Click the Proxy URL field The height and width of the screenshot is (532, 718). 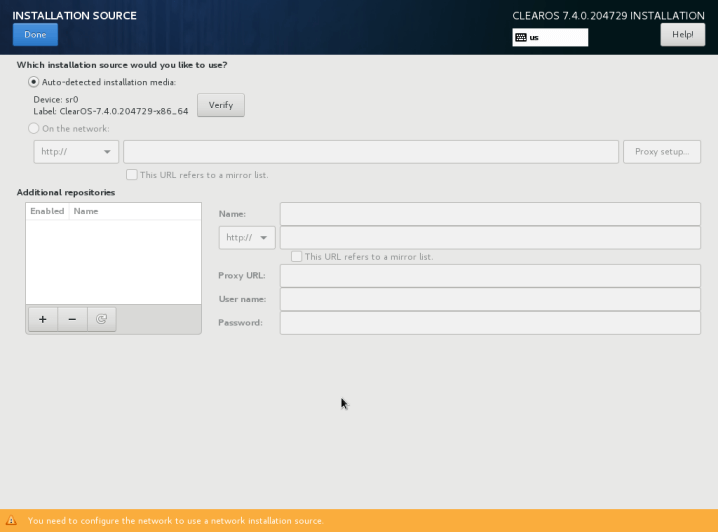point(490,276)
